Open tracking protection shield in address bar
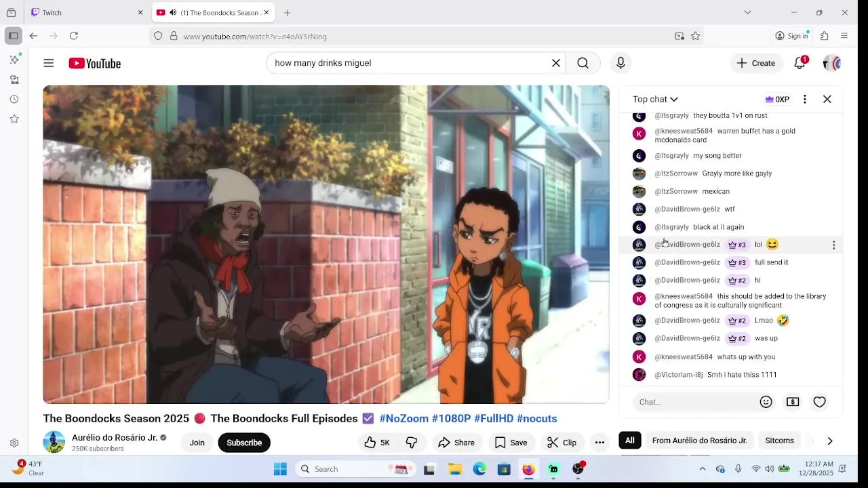Screen dimensions: 868x488 (x=158, y=36)
